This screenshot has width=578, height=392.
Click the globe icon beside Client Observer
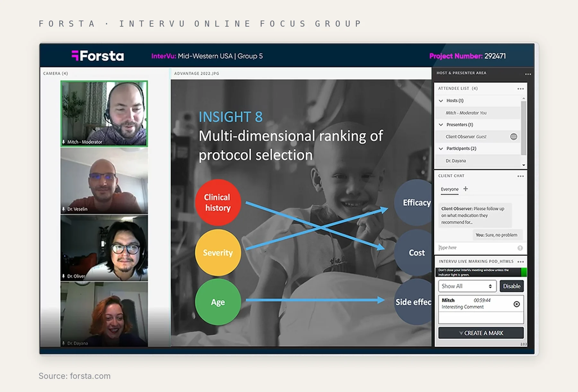(x=514, y=137)
